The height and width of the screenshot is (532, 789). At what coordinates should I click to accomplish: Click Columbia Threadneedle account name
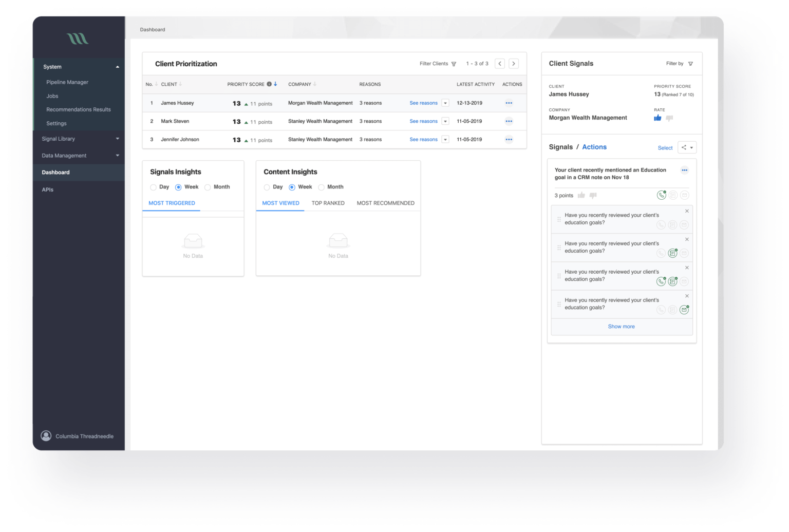(x=85, y=436)
